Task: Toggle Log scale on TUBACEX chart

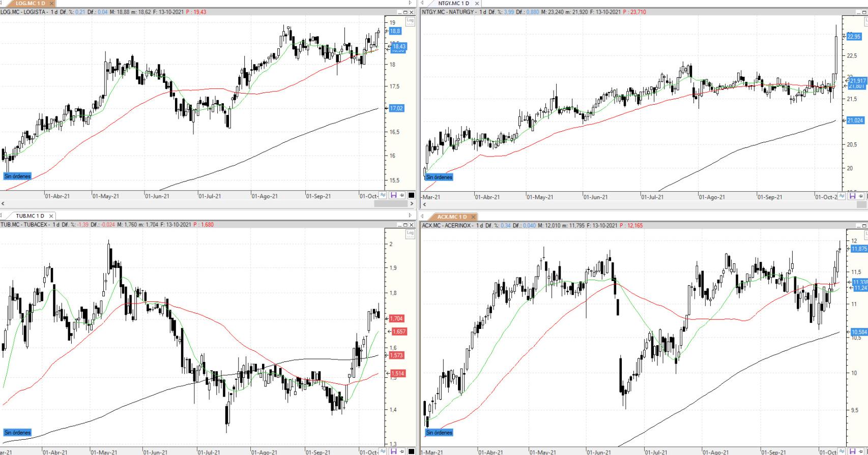Action: click(x=410, y=233)
